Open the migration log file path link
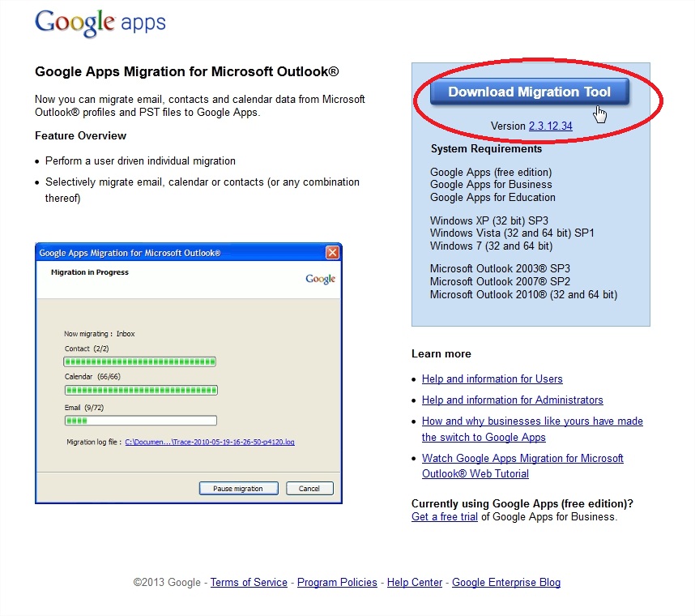695x616 pixels. coord(210,442)
